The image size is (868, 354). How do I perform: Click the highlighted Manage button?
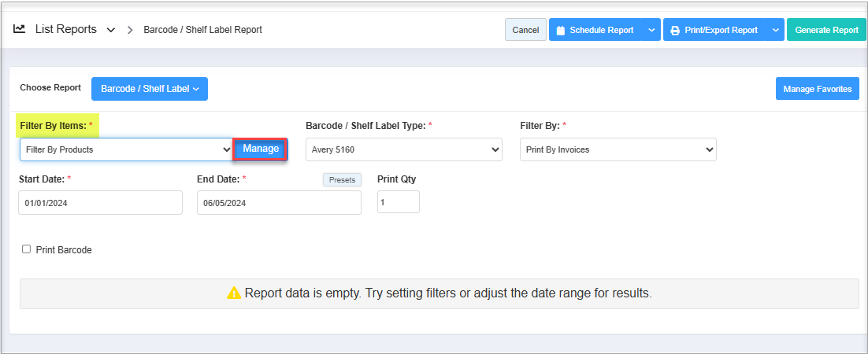[260, 149]
